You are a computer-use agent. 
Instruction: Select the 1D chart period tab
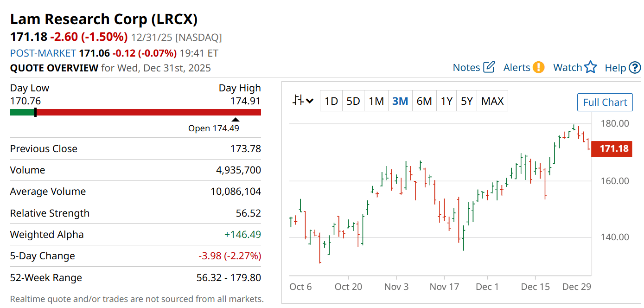pos(331,101)
